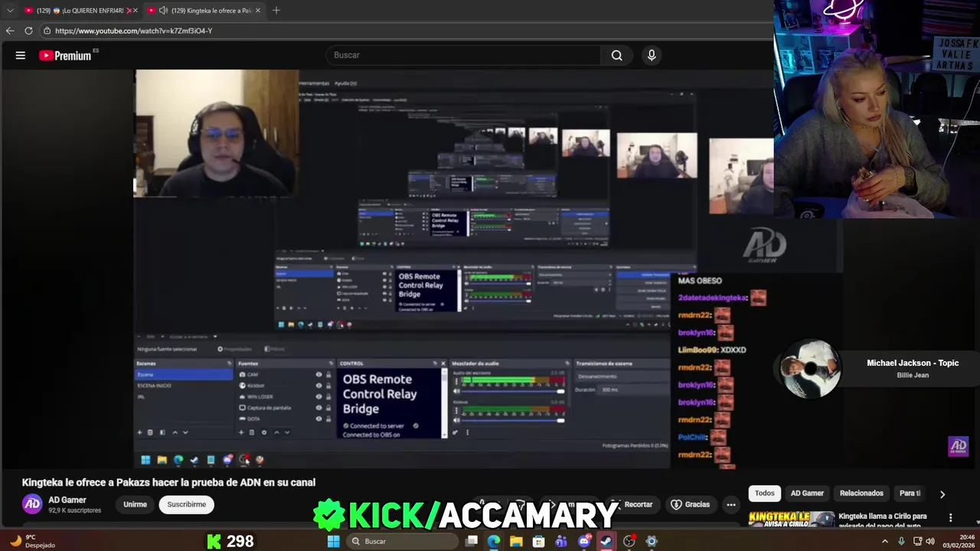Open the taskbar Settings gear icon

652,541
